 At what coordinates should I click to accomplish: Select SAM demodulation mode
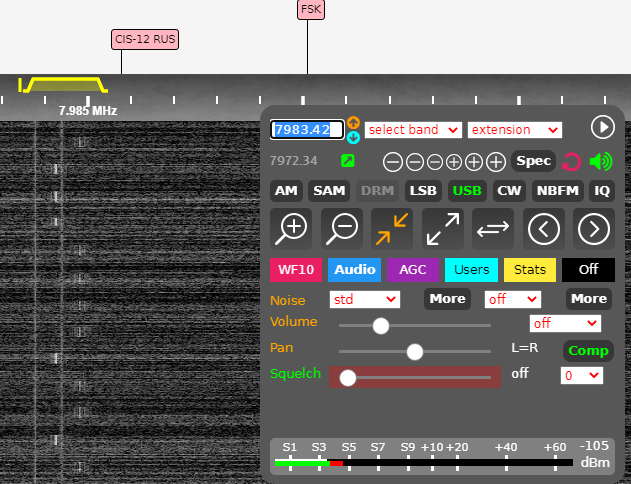tap(329, 191)
